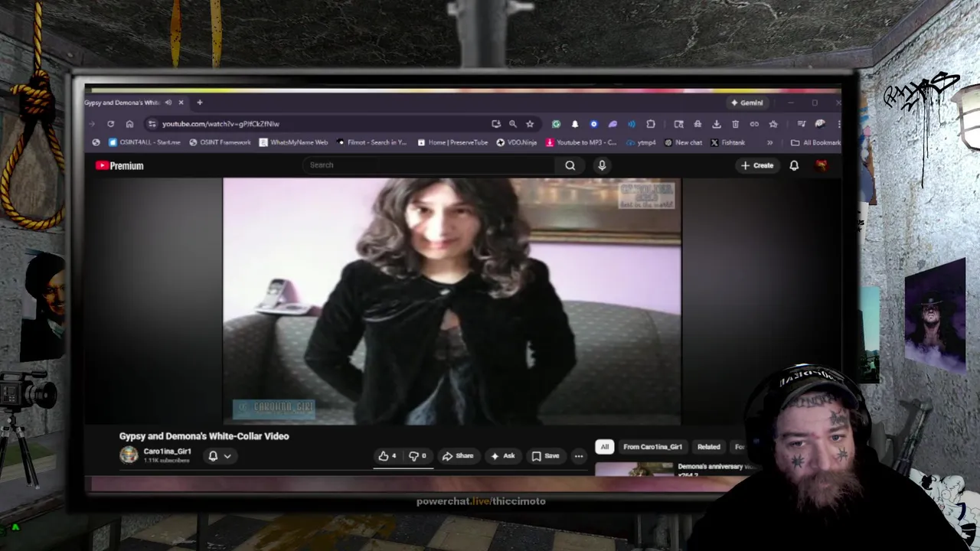Mute the tab using speaker icon
This screenshot has width=980, height=551.
coord(168,103)
